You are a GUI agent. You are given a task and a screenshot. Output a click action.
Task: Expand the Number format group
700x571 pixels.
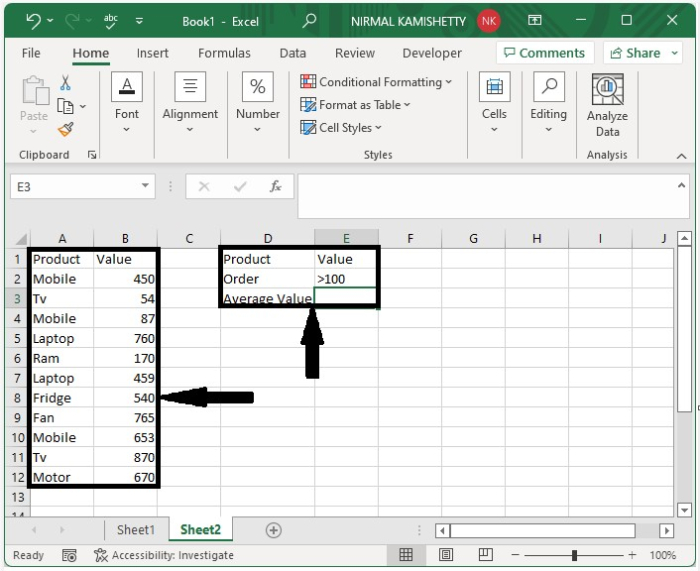point(258,103)
